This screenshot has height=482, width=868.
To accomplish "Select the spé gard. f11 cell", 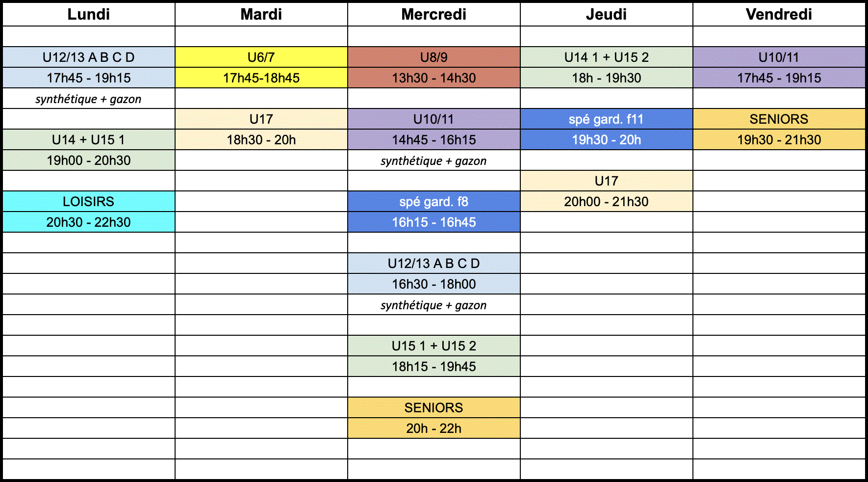I will click(607, 119).
